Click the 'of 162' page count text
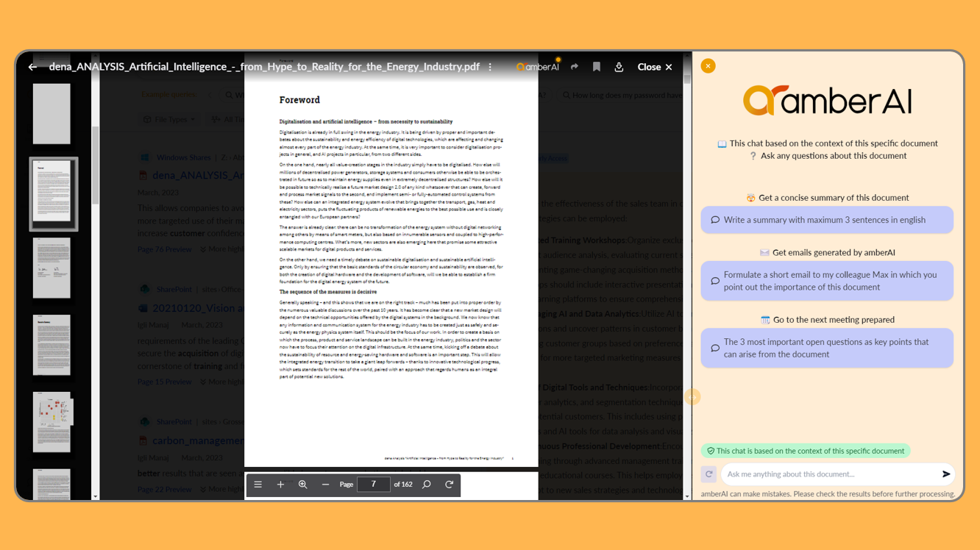980x550 pixels. (x=403, y=485)
